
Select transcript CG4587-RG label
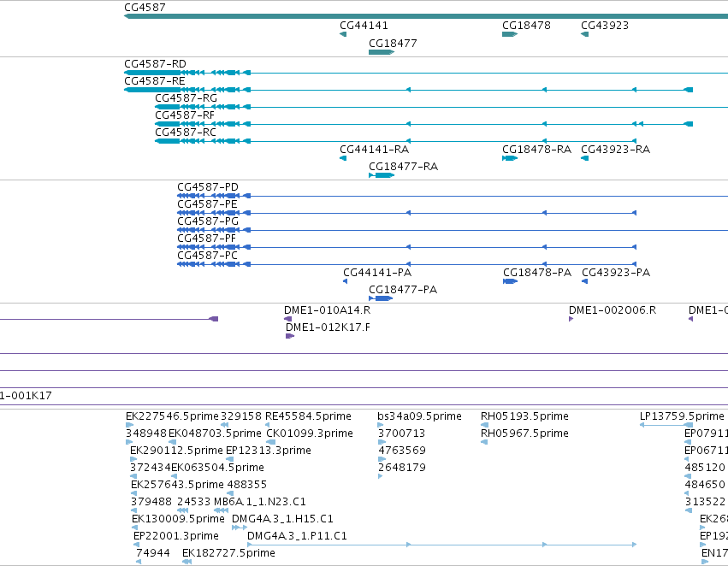click(186, 98)
